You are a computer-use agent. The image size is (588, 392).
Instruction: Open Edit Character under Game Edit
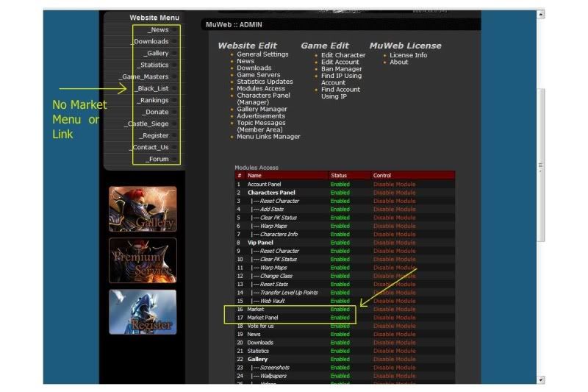pos(343,55)
